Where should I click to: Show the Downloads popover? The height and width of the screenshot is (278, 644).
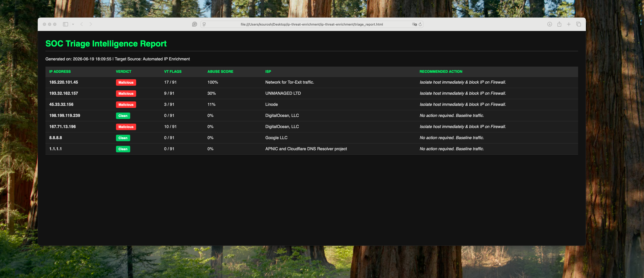click(550, 24)
